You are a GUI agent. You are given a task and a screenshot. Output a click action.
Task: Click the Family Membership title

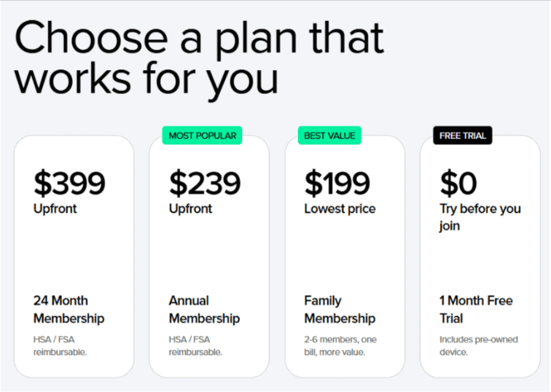[x=340, y=310]
